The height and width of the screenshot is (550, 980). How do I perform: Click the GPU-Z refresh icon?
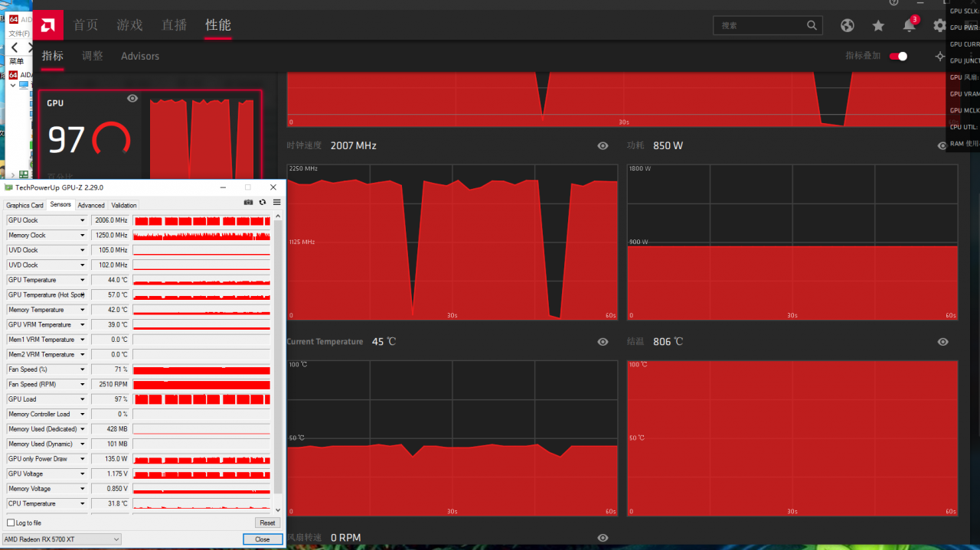(x=263, y=202)
